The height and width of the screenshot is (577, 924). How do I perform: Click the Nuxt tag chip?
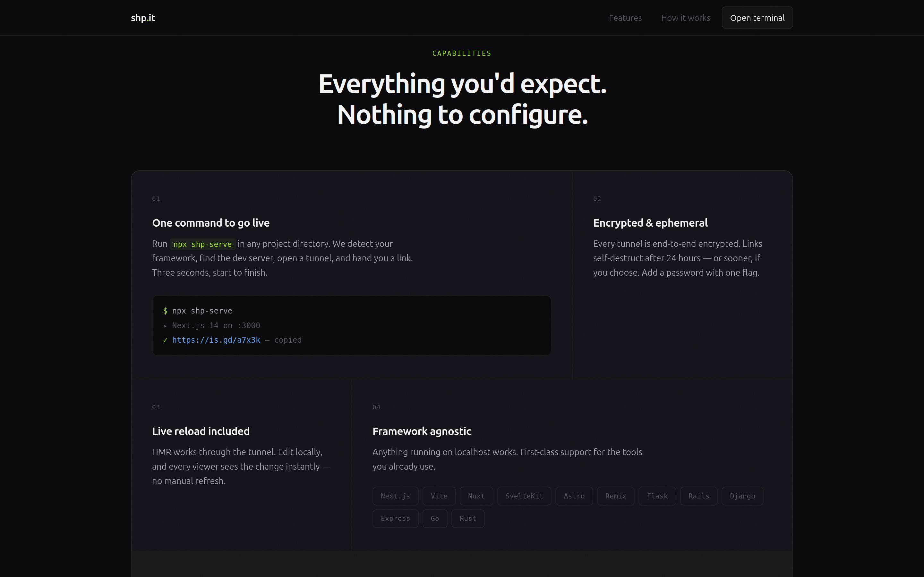pos(476,496)
